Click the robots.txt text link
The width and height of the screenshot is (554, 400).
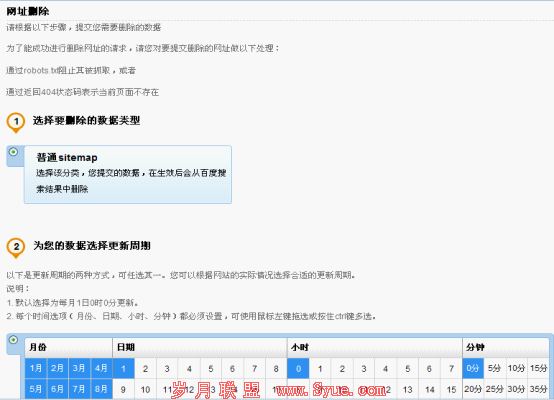[x=41, y=70]
